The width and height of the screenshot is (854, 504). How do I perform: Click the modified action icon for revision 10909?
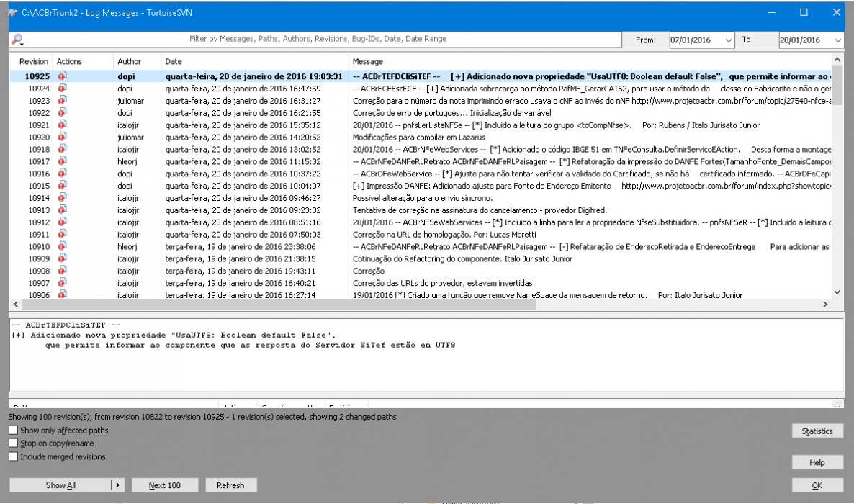62,258
